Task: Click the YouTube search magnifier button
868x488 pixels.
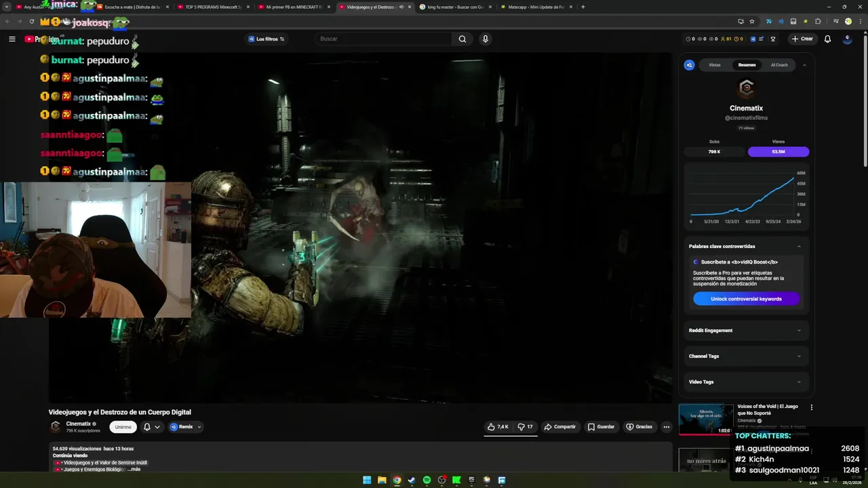Action: pyautogui.click(x=462, y=39)
